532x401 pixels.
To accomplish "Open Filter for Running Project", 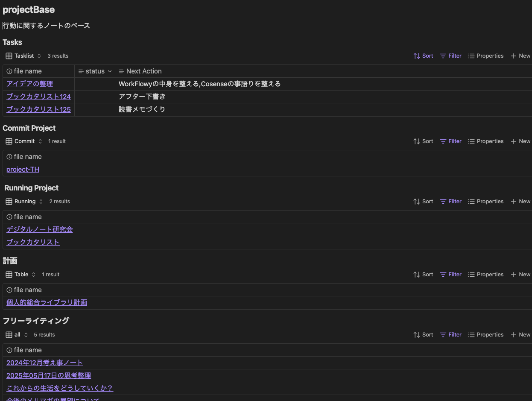I will [x=451, y=202].
